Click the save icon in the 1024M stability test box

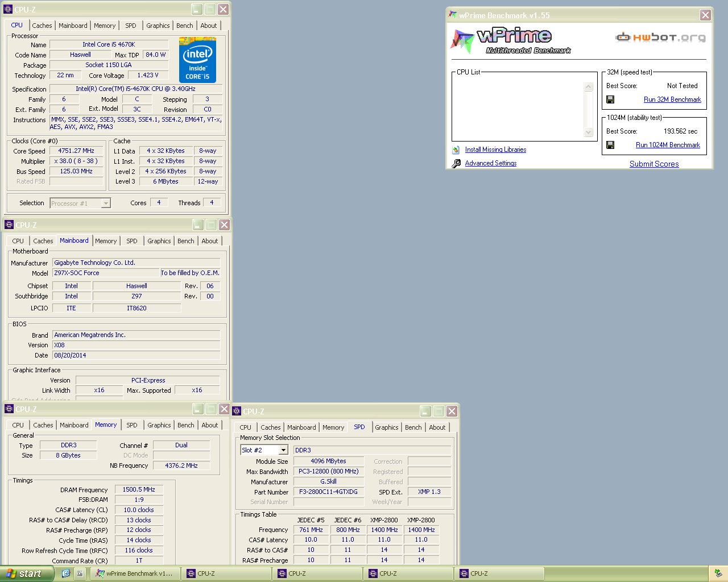(610, 145)
